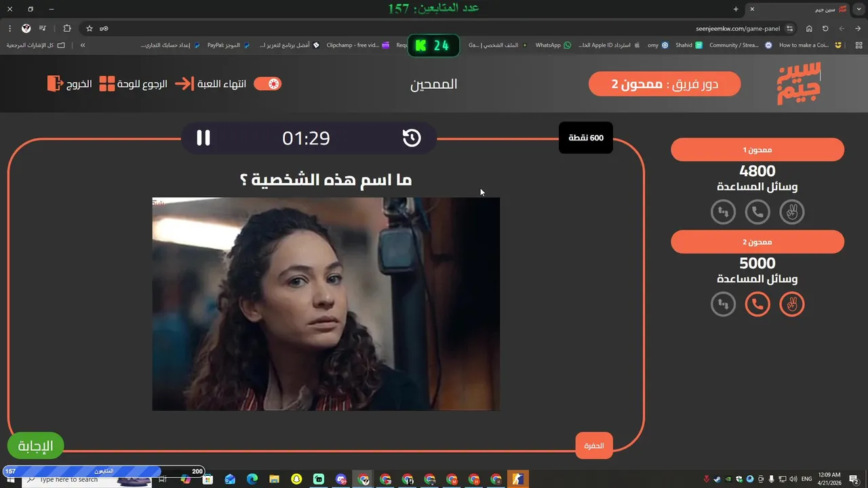Viewport: 868px width, 488px height.
Task: Open the site settings icon in the address bar
Action: [790, 28]
